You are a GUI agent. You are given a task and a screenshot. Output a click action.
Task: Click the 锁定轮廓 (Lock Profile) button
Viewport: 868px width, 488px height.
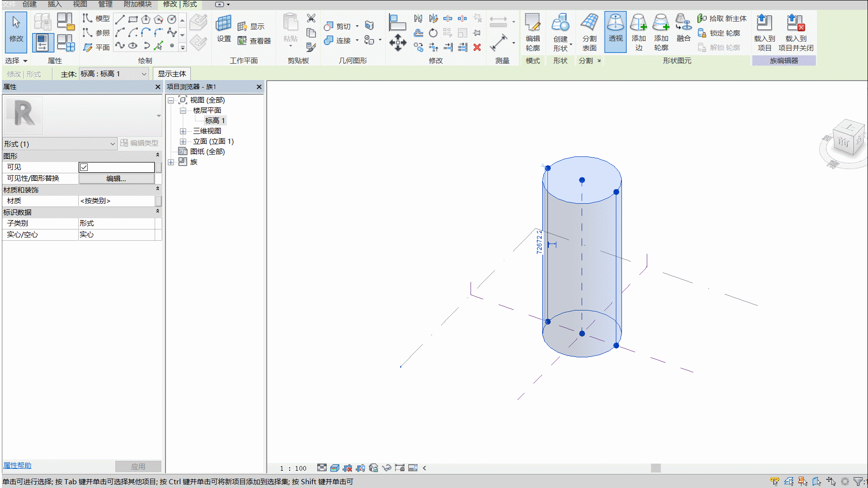719,33
